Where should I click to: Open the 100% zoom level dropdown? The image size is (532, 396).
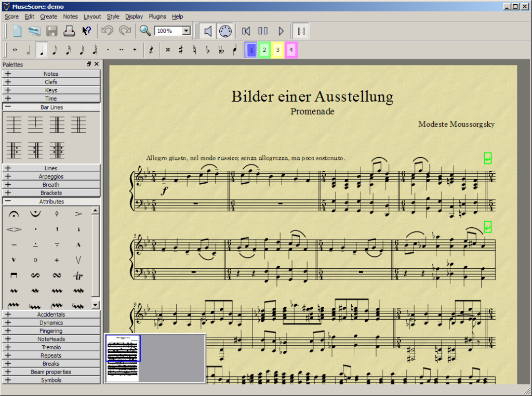tap(187, 31)
